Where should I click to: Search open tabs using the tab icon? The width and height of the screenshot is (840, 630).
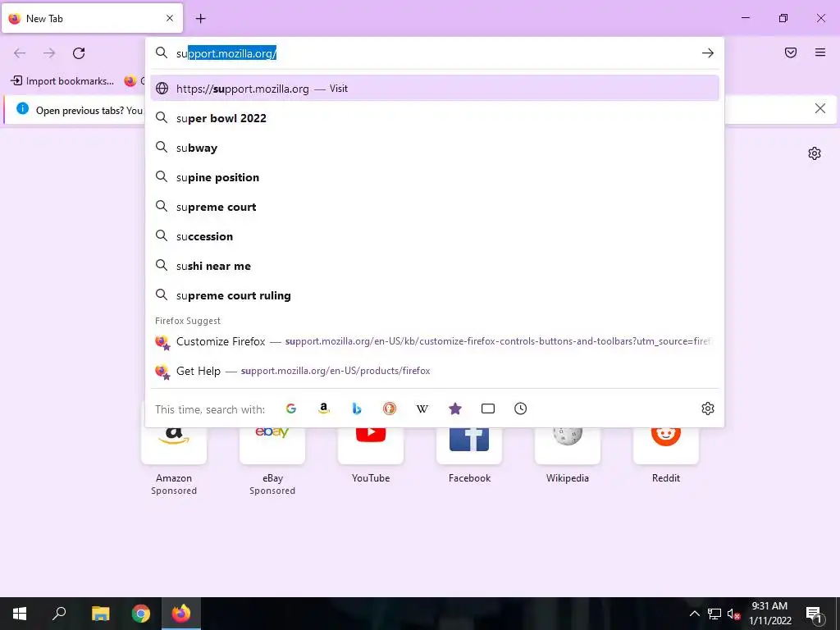pyautogui.click(x=488, y=409)
